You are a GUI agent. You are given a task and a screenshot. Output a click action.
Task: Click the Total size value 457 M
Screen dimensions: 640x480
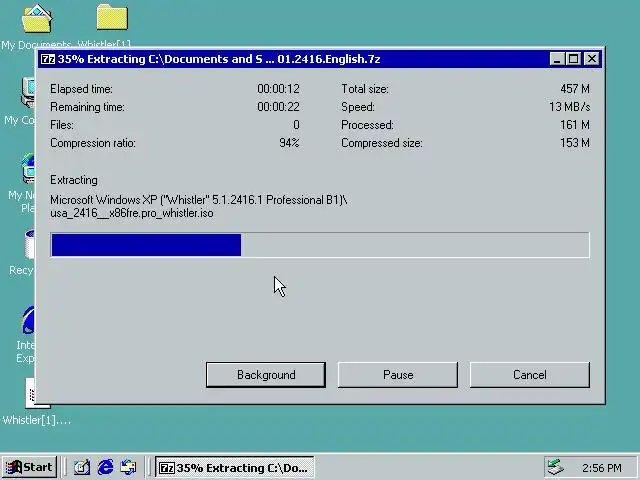click(575, 89)
